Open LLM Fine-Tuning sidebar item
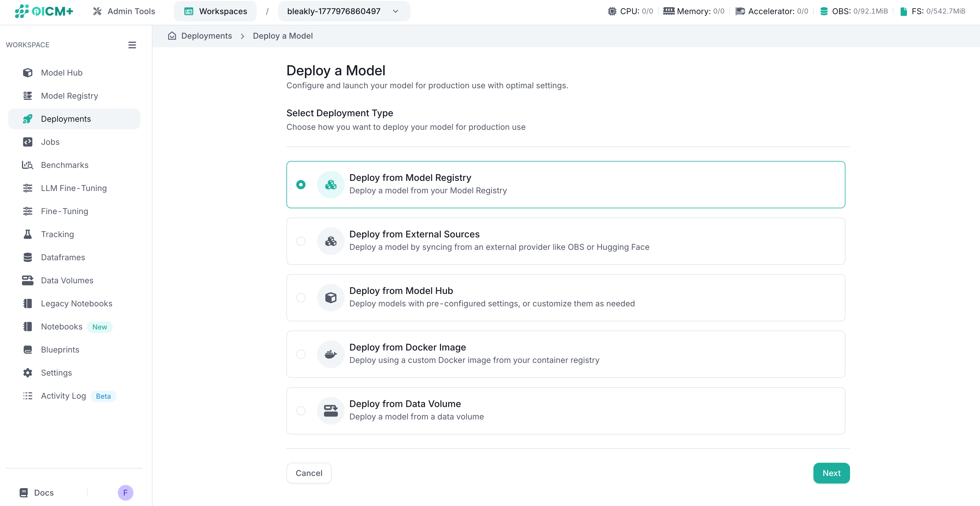The width and height of the screenshot is (980, 506). tap(74, 188)
